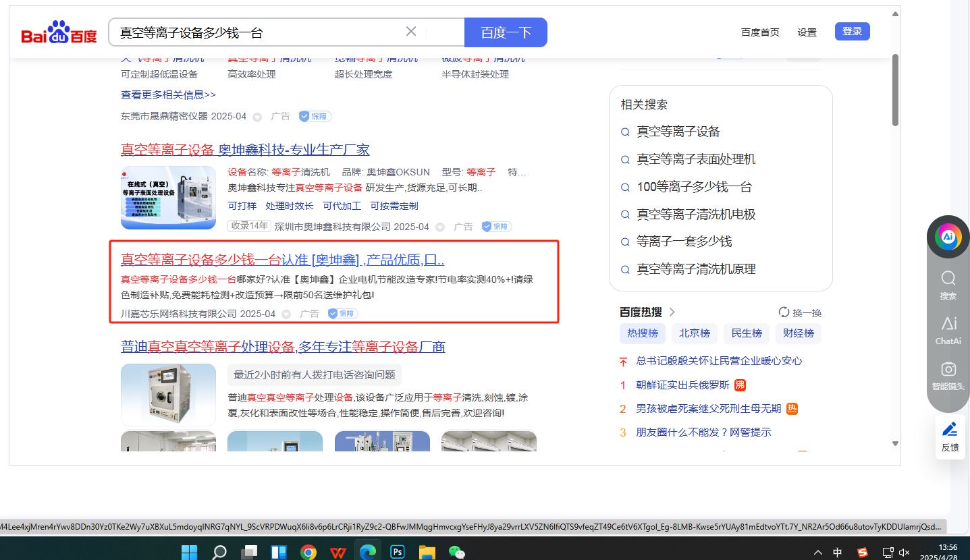Select the 财经榜 tab
Viewport: 970px width, 560px height.
coord(799,333)
